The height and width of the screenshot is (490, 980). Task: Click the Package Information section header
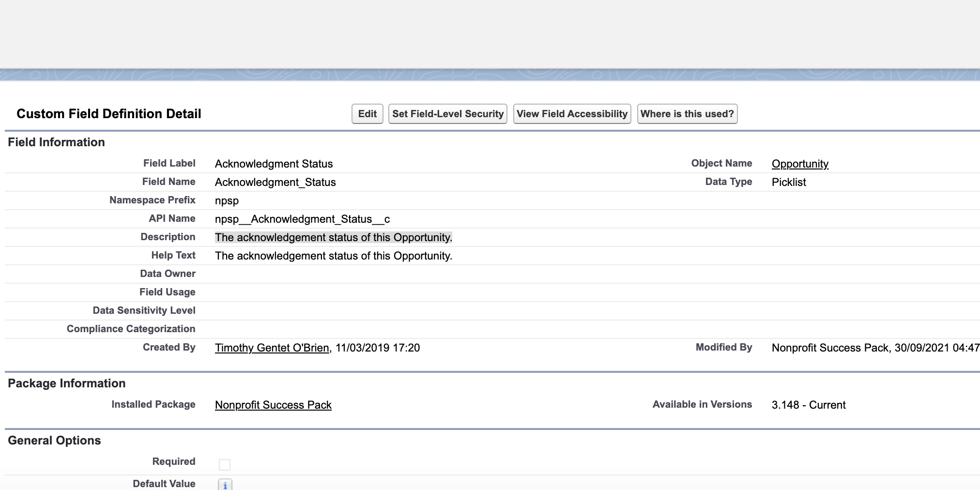(x=66, y=383)
